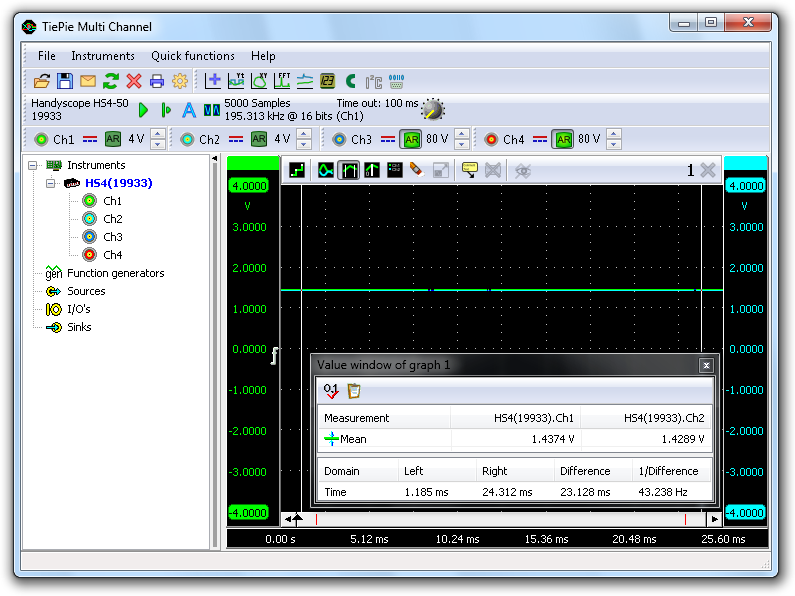Close graph 1 with the gray X
The height and width of the screenshot is (596, 795).
click(x=708, y=170)
